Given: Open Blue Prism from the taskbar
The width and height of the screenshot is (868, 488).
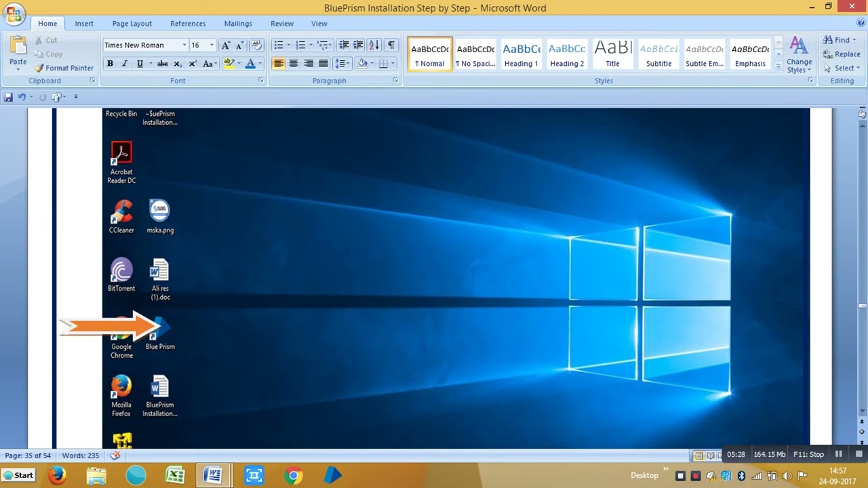Looking at the screenshot, I should point(332,475).
